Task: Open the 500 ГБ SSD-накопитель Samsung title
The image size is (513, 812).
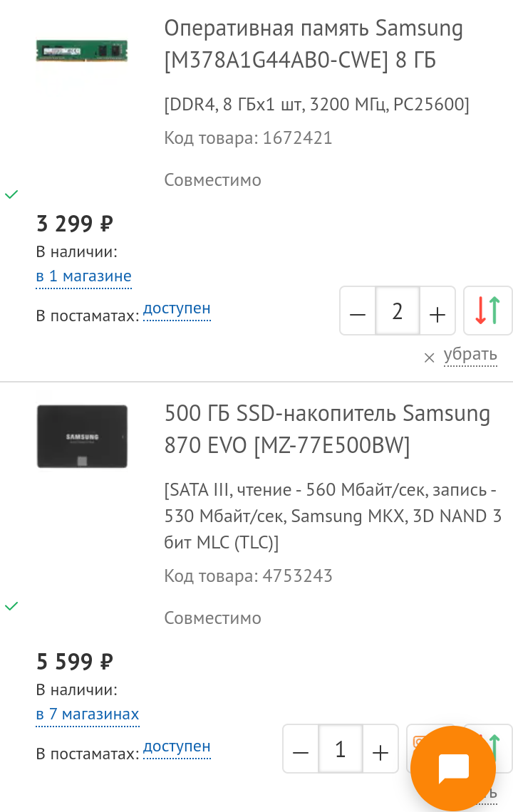Action: click(x=327, y=429)
